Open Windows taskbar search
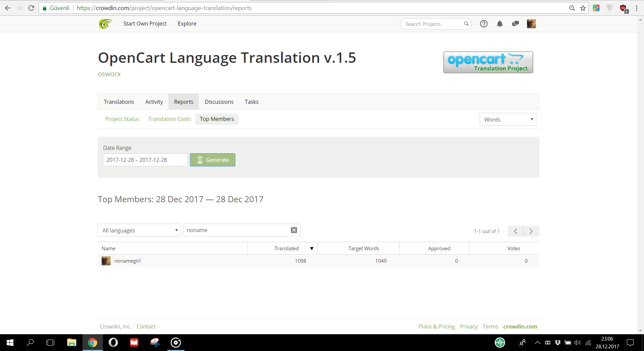Screen dimensions: 644x351 pyautogui.click(x=30, y=343)
